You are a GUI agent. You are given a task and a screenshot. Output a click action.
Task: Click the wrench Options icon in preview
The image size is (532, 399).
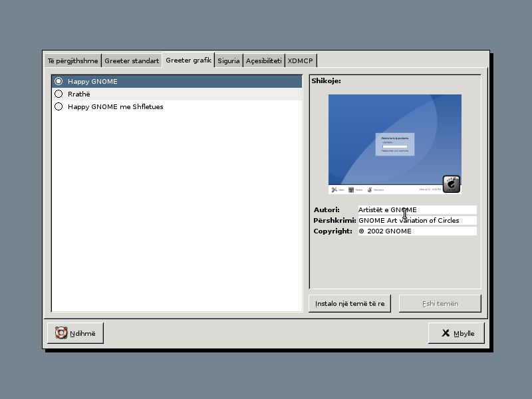(334, 190)
